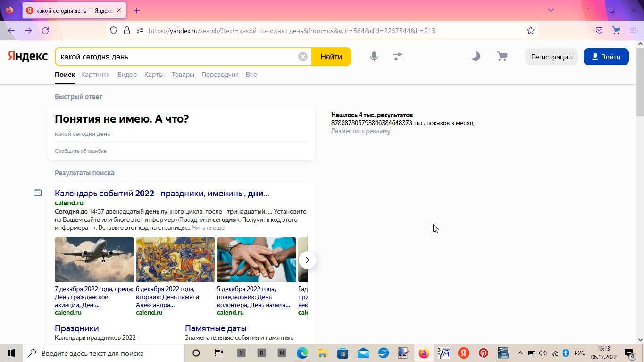Open the Mail app from taskbar
The image size is (644, 362).
click(x=363, y=353)
